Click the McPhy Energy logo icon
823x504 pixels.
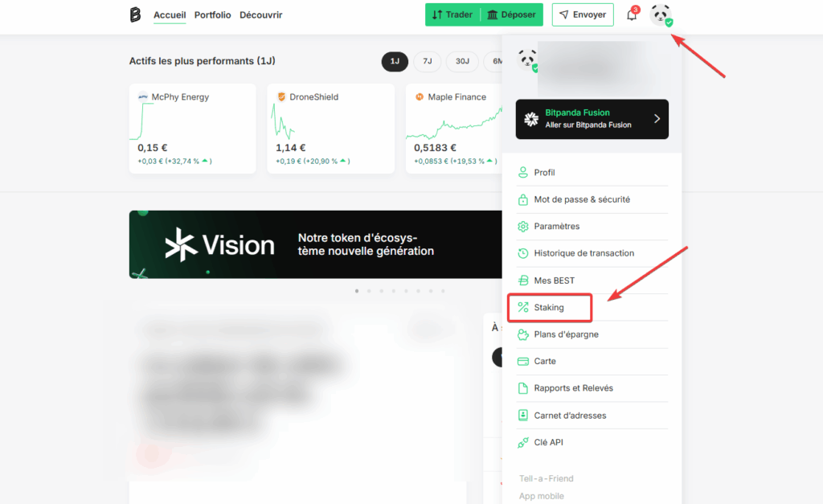coord(143,96)
